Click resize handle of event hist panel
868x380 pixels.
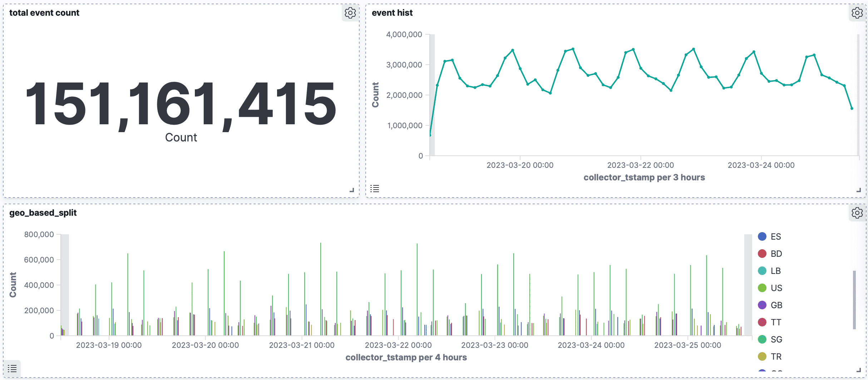[x=859, y=190]
